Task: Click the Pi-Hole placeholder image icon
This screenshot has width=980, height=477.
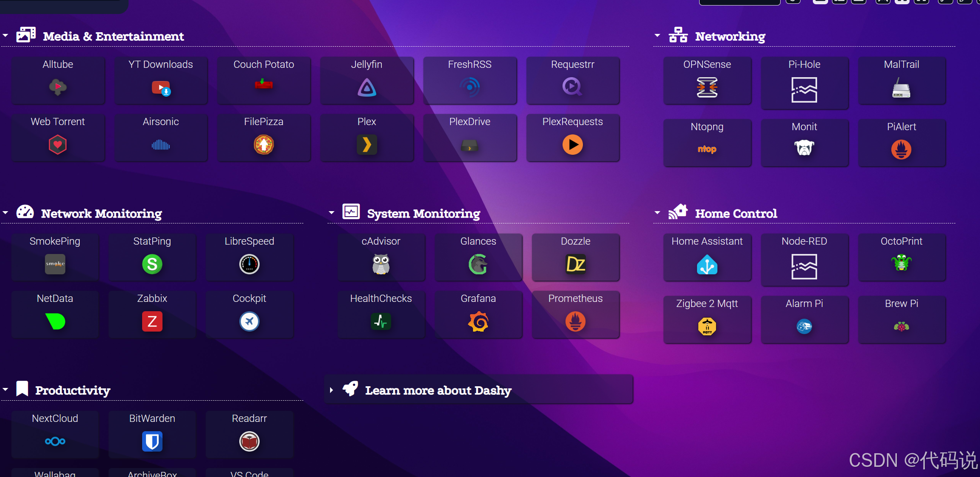Action: pos(804,90)
